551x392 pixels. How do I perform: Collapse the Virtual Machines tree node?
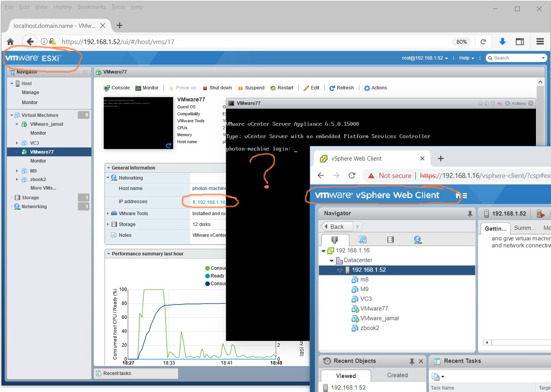[x=12, y=115]
